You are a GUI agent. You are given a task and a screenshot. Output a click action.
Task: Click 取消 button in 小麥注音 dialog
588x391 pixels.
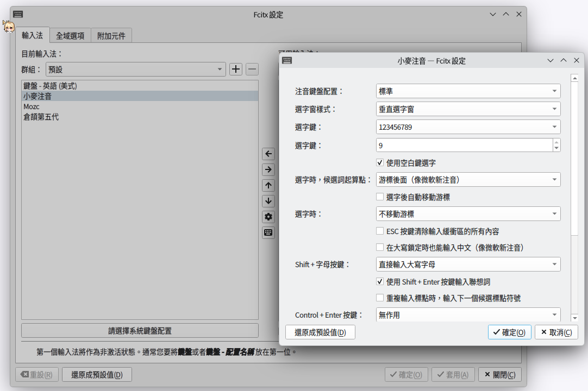point(556,332)
